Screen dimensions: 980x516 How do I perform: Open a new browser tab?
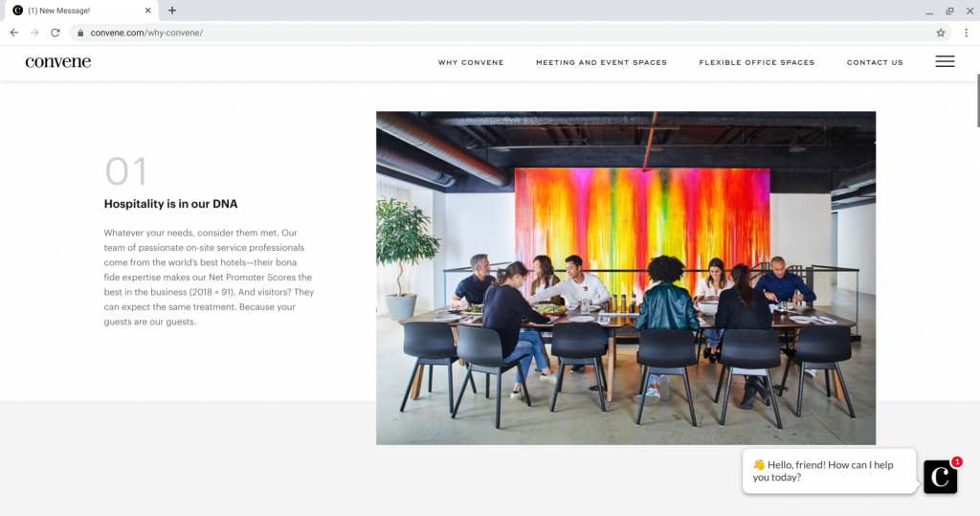click(x=172, y=10)
